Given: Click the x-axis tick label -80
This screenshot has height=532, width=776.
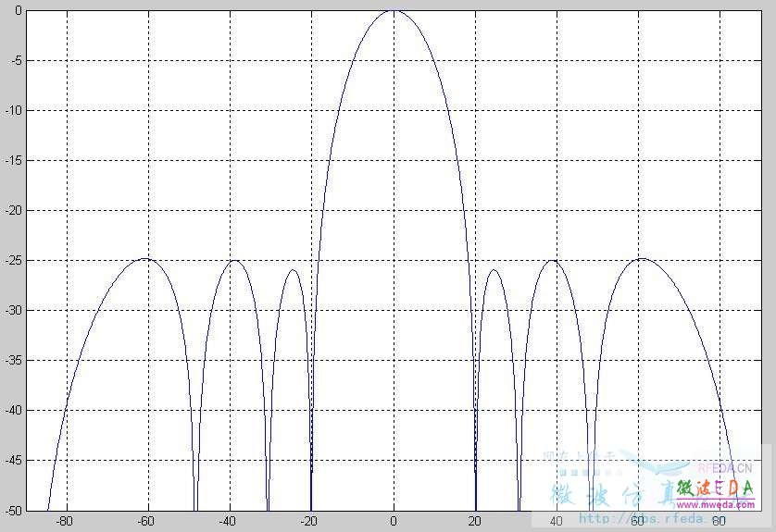Looking at the screenshot, I should [x=64, y=521].
